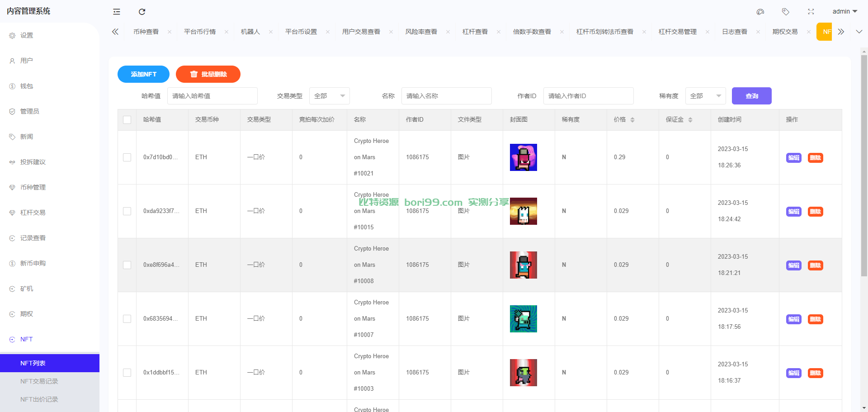Select the row checkbox for 0x7d10bd0

point(127,157)
